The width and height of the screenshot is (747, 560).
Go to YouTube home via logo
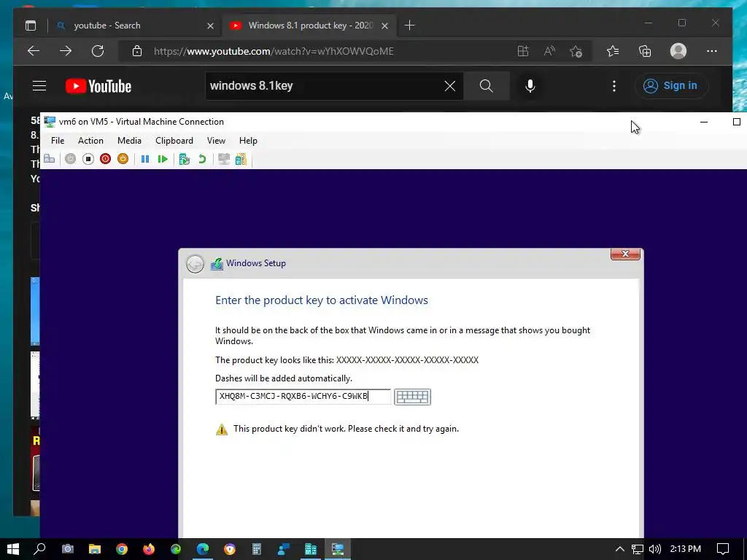pyautogui.click(x=98, y=86)
